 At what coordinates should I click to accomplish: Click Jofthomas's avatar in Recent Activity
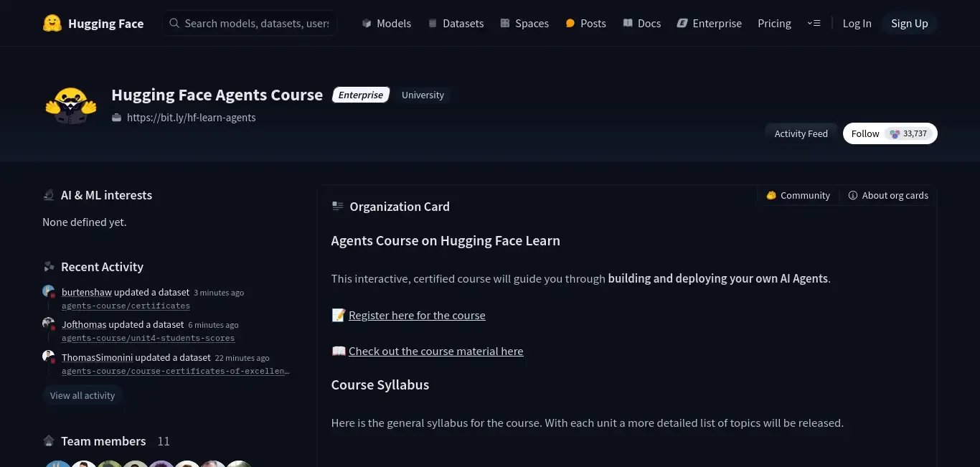[49, 324]
